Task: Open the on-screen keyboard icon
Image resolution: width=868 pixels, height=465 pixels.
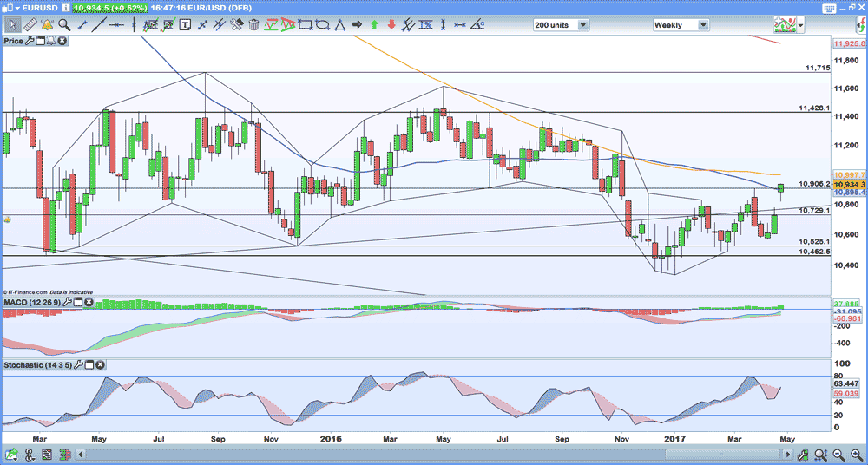Action: click(x=829, y=9)
